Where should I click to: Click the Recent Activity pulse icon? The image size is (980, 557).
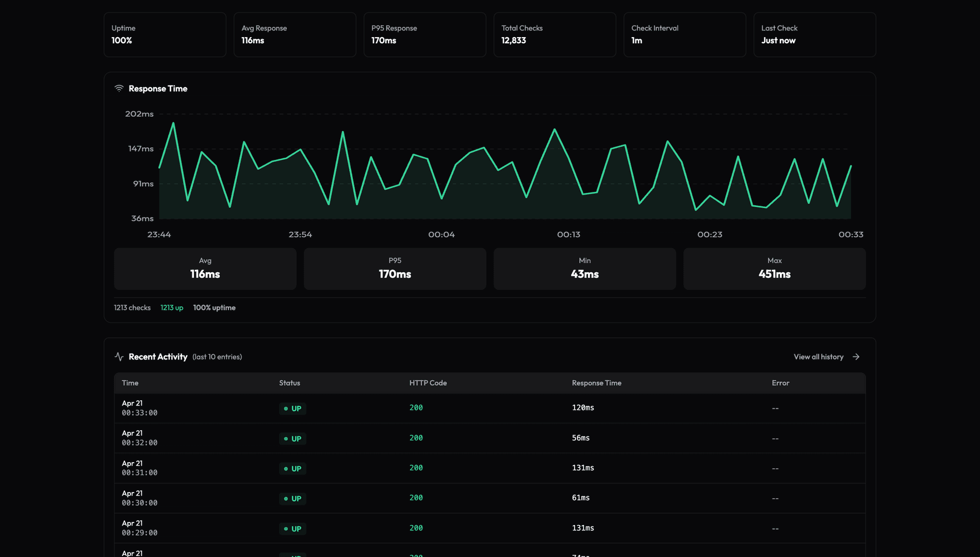coord(119,357)
